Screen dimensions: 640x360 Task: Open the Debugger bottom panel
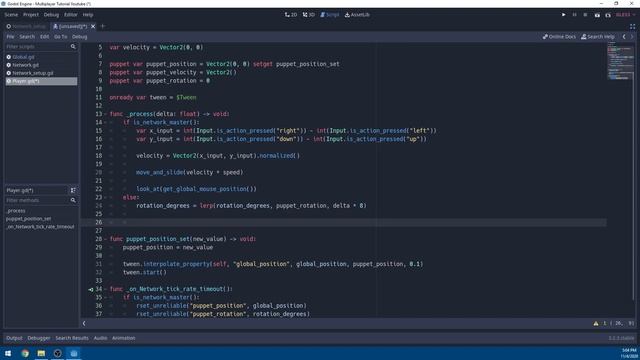click(39, 338)
